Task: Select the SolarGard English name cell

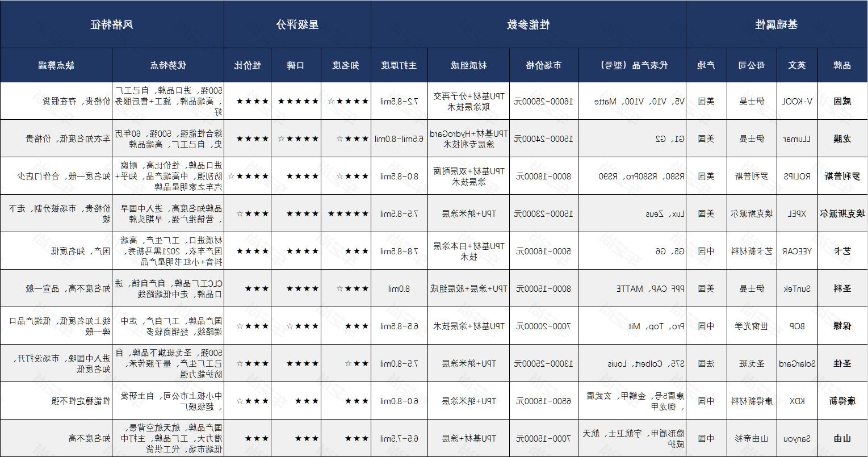Action: coord(798,363)
